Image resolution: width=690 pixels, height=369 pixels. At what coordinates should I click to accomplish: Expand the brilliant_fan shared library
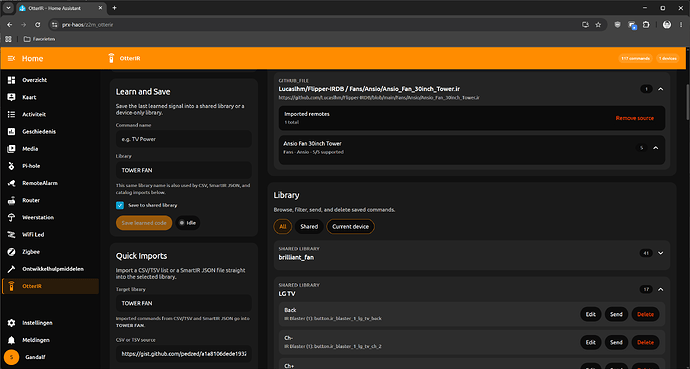(x=660, y=253)
